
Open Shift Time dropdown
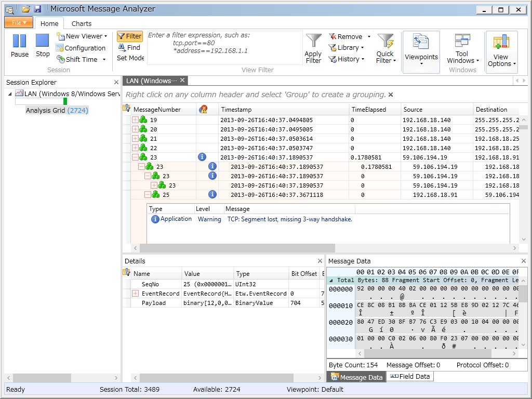81,59
